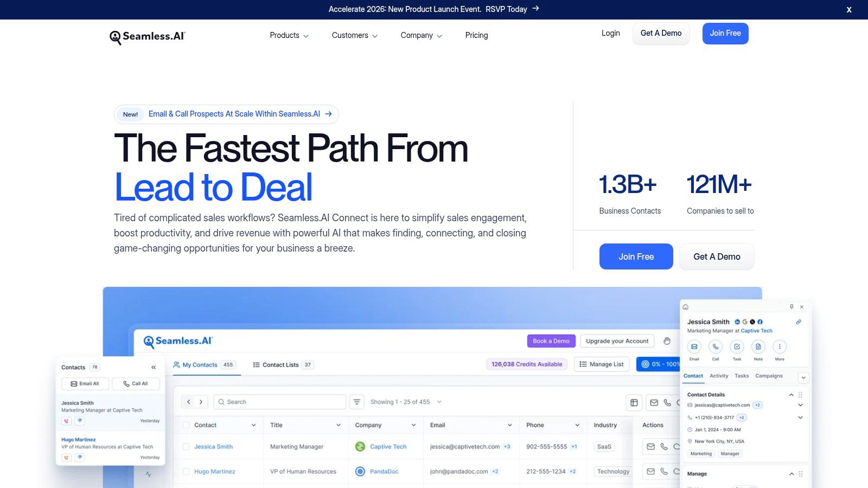Click the column layout icon above the Actions column
The height and width of the screenshot is (488, 868).
click(x=634, y=402)
